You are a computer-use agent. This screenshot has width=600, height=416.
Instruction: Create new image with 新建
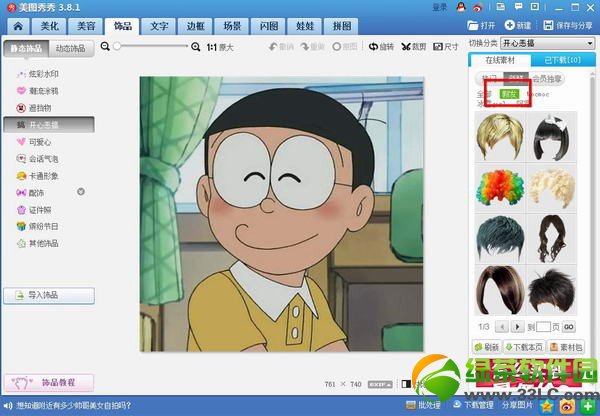[x=518, y=24]
